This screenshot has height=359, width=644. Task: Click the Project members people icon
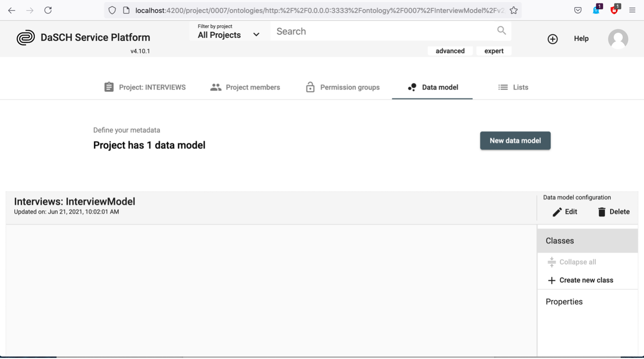(216, 87)
